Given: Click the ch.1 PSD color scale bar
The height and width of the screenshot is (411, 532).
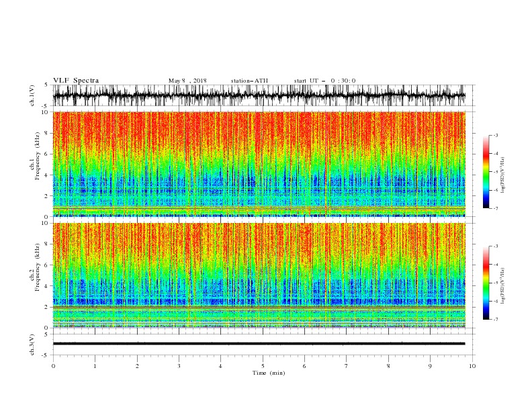Looking at the screenshot, I should pos(486,172).
